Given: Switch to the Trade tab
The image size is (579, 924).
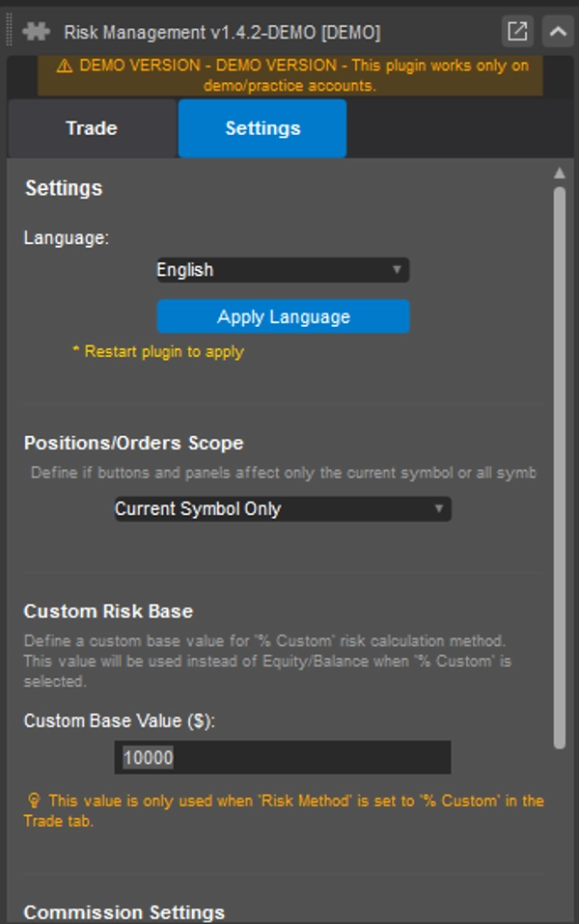Looking at the screenshot, I should click(92, 128).
